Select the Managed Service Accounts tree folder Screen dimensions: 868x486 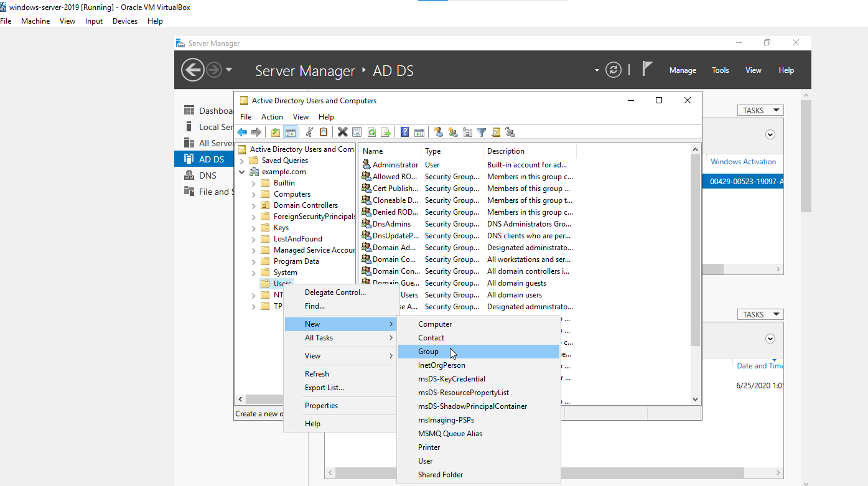[307, 250]
